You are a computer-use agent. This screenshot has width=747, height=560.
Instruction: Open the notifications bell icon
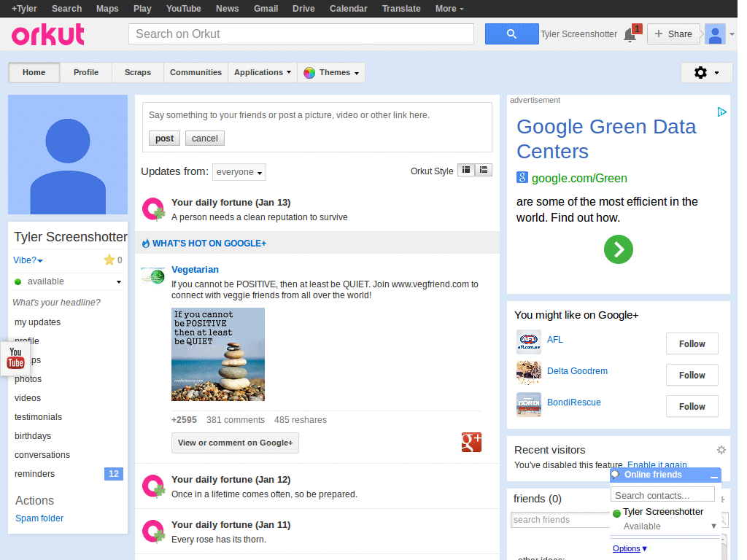point(630,35)
